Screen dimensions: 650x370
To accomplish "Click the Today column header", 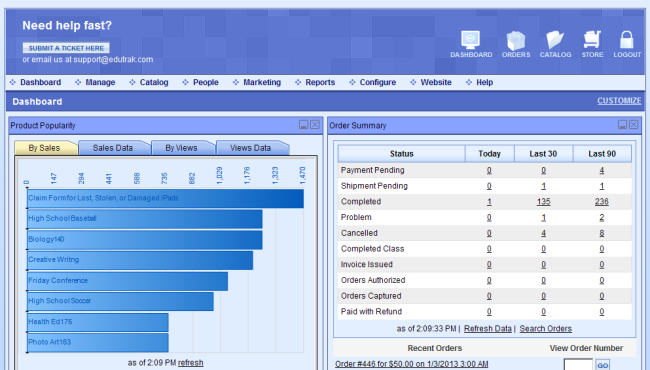I will coord(490,154).
